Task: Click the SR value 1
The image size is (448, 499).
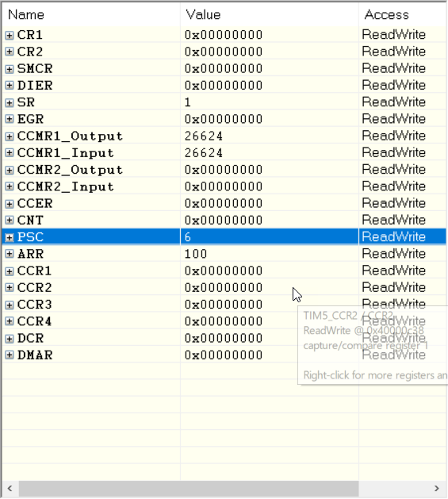Action: 188,102
